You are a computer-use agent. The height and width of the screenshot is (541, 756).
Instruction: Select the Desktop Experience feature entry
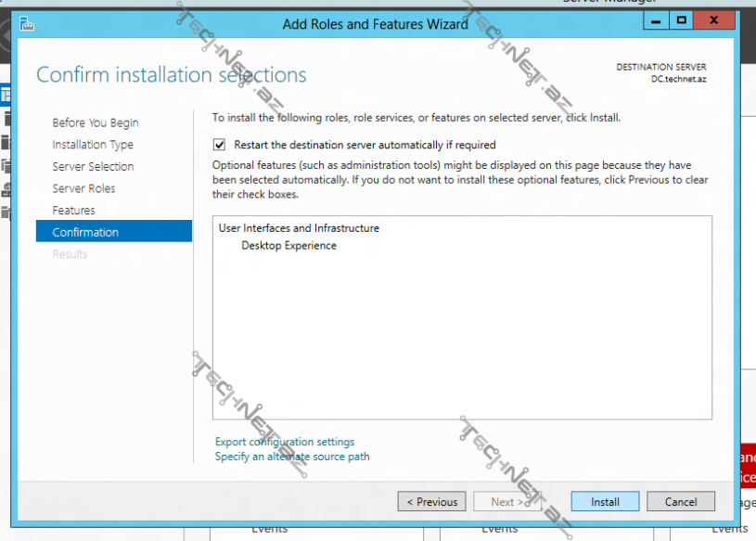(288, 246)
